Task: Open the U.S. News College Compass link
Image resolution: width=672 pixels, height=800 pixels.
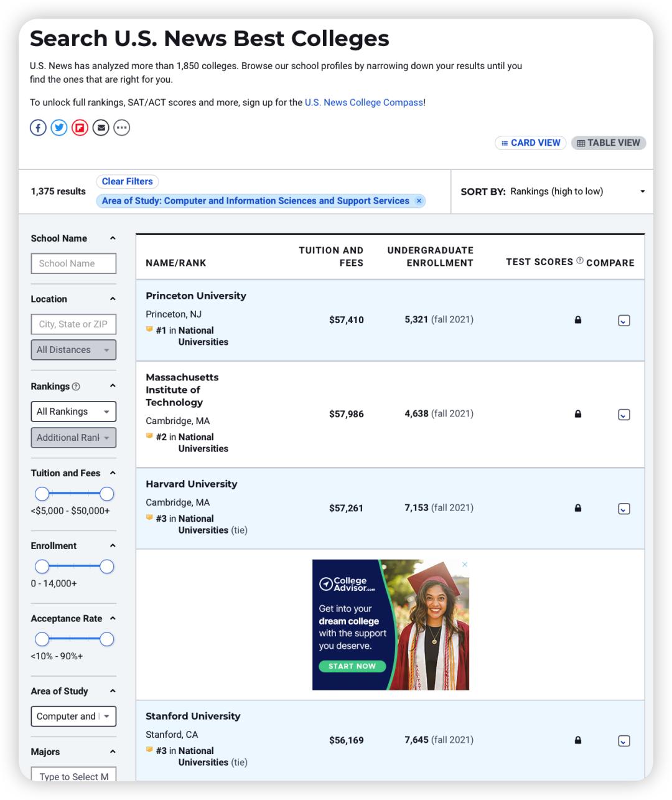Action: [364, 103]
